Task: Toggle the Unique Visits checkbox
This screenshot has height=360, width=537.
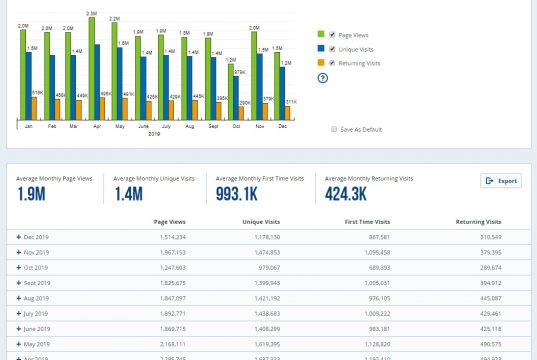Action: click(332, 49)
